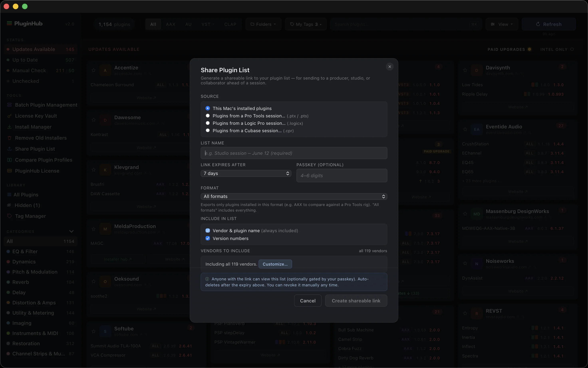Filter by Dynamics category
The height and width of the screenshot is (368, 588).
tap(41, 262)
